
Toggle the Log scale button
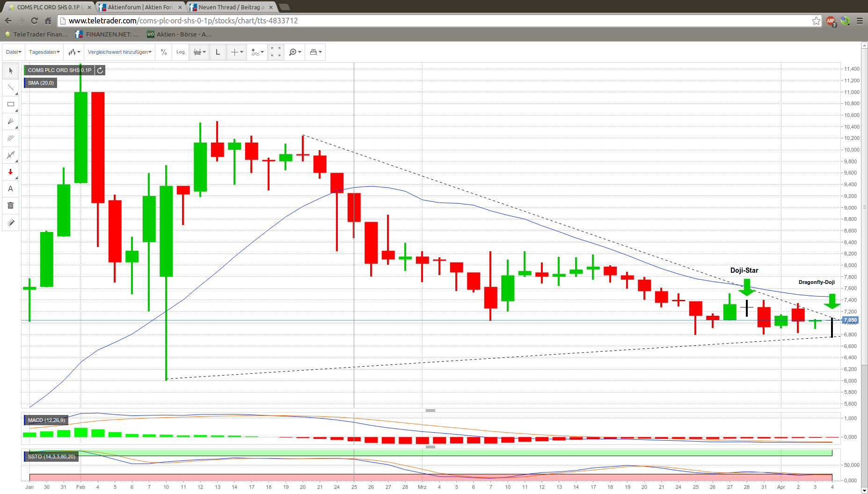[181, 52]
